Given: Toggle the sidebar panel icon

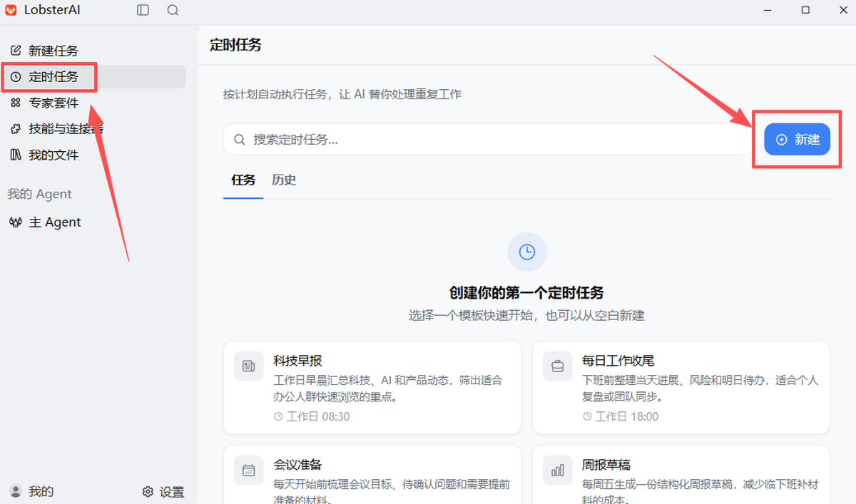Looking at the screenshot, I should [143, 10].
